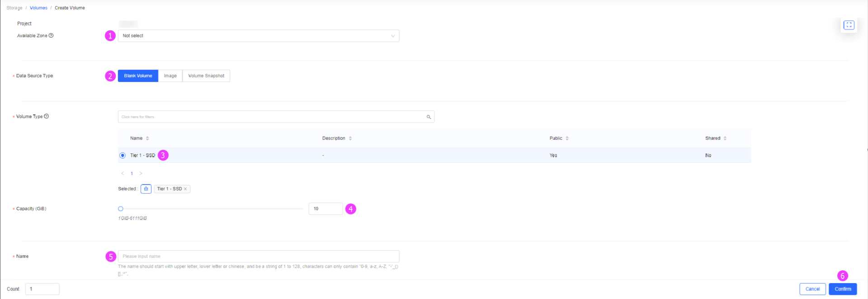This screenshot has width=868, height=299.
Task: Go to previous page arrow
Action: point(123,173)
